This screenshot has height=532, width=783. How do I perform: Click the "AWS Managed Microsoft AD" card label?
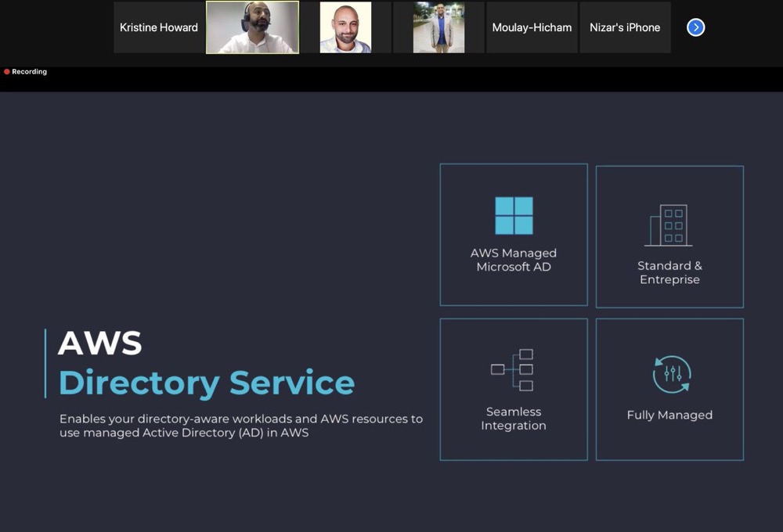click(x=514, y=260)
